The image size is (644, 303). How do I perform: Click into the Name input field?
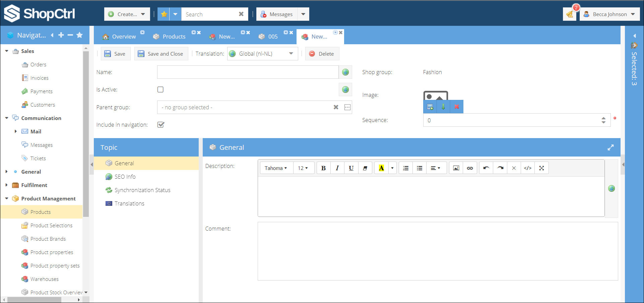[x=248, y=72]
